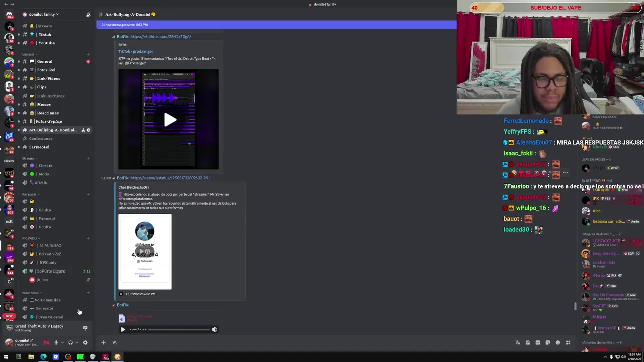Open output device options arrow beside headphones
Viewport: 644px width, 362px height.
click(x=76, y=343)
